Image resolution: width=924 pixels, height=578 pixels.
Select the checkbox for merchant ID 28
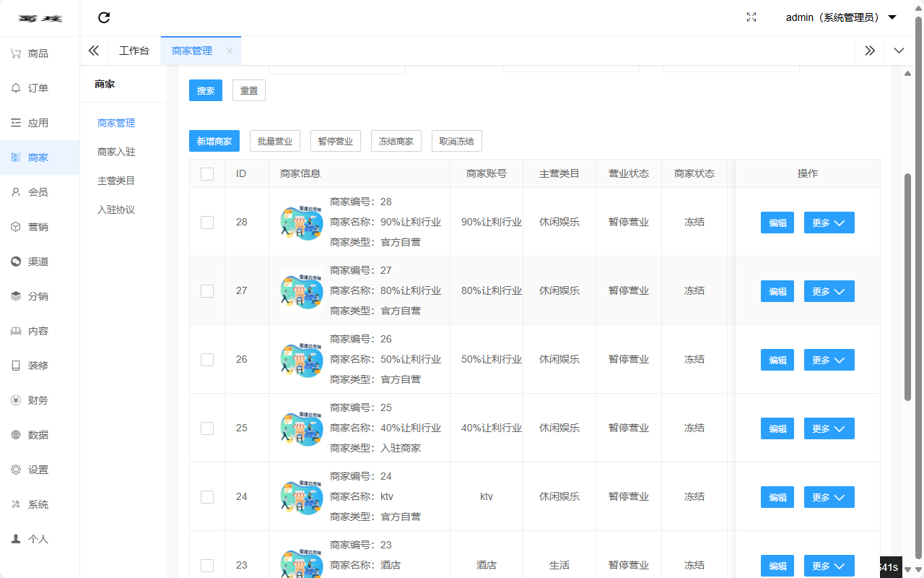[207, 223]
